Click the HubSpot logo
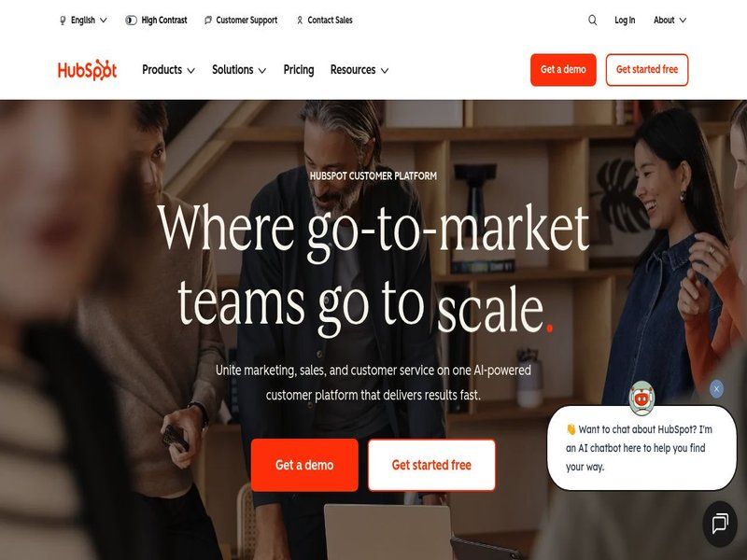The height and width of the screenshot is (560, 747). point(87,70)
